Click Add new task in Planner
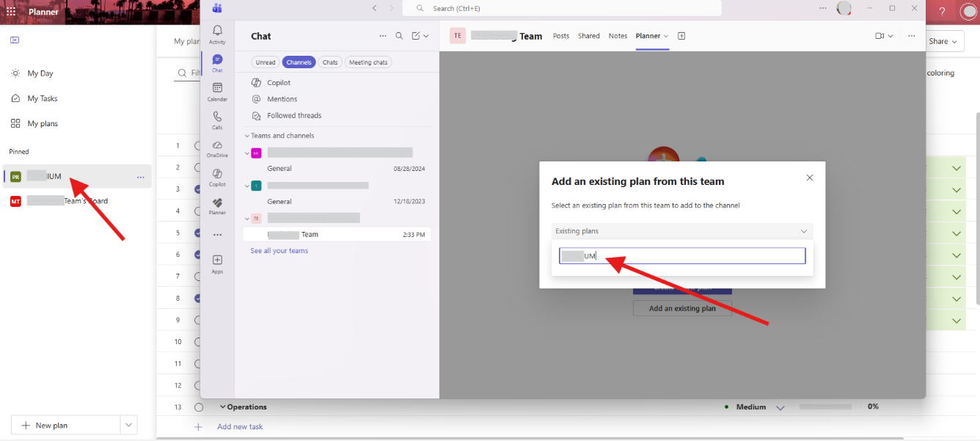 pos(240,427)
